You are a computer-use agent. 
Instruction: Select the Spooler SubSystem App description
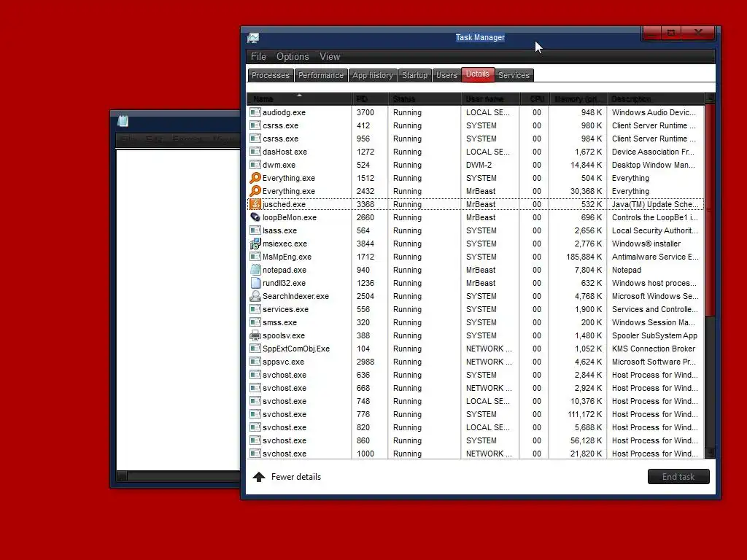[x=654, y=335]
